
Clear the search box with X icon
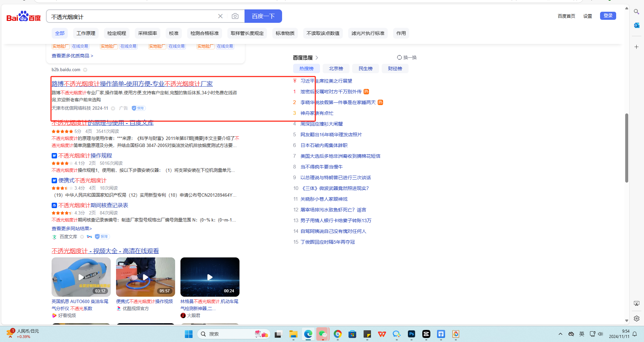(220, 16)
